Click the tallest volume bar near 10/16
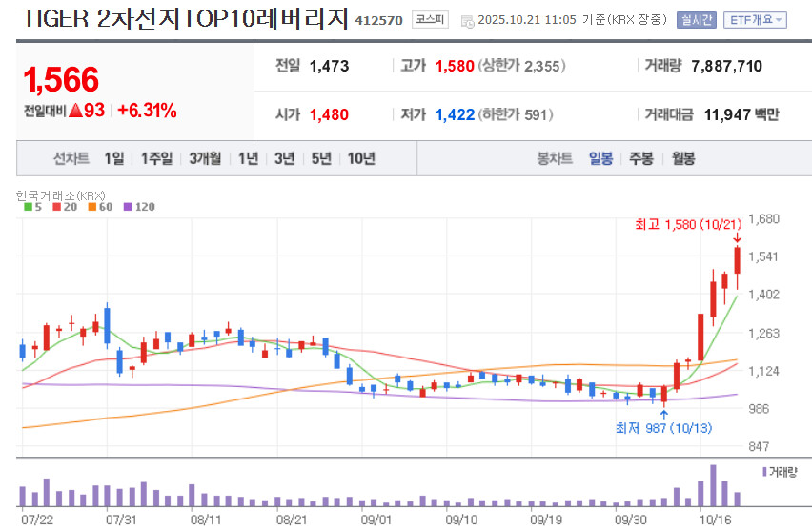This screenshot has height=532, width=812. 713,486
